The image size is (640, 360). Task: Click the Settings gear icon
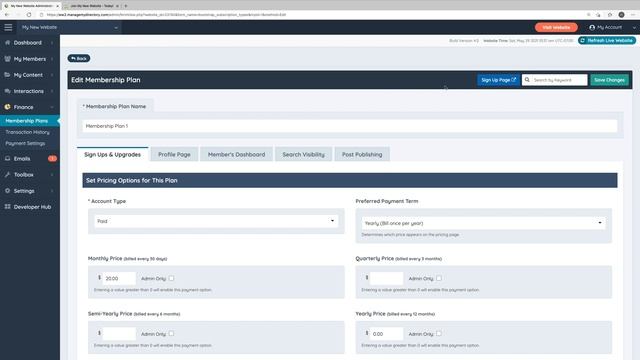pos(7,191)
